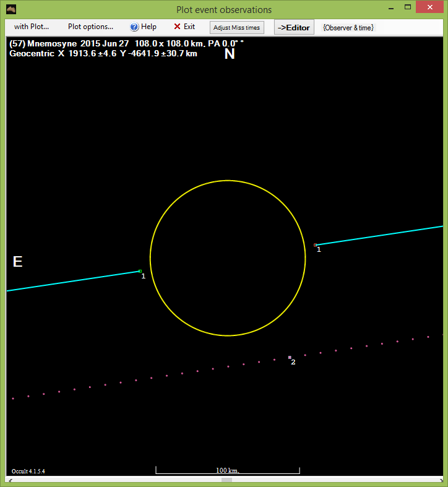The image size is (448, 487).
Task: Click the left scroll arrow at bottom
Action: point(11,480)
